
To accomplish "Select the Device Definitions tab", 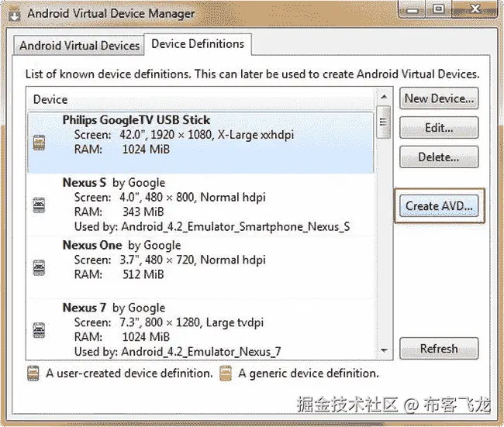I will pos(198,44).
